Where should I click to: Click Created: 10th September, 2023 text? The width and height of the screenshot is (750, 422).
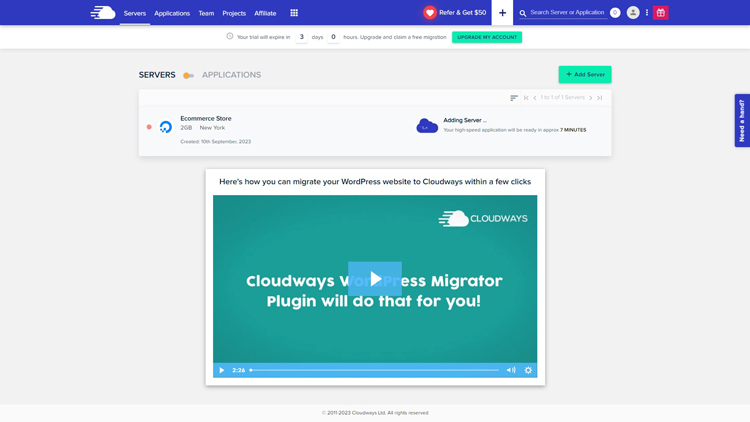pyautogui.click(x=215, y=142)
